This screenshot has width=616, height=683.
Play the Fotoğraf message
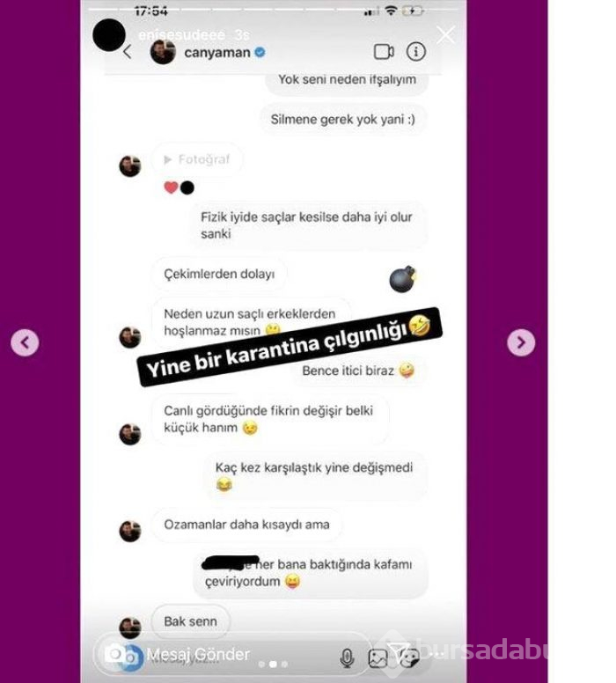point(197,159)
